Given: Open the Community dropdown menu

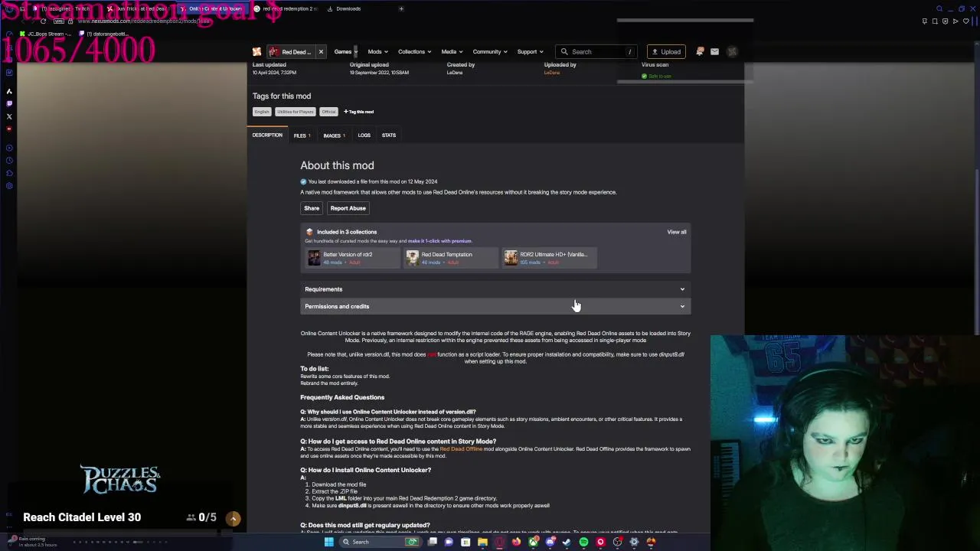Looking at the screenshot, I should [x=489, y=52].
